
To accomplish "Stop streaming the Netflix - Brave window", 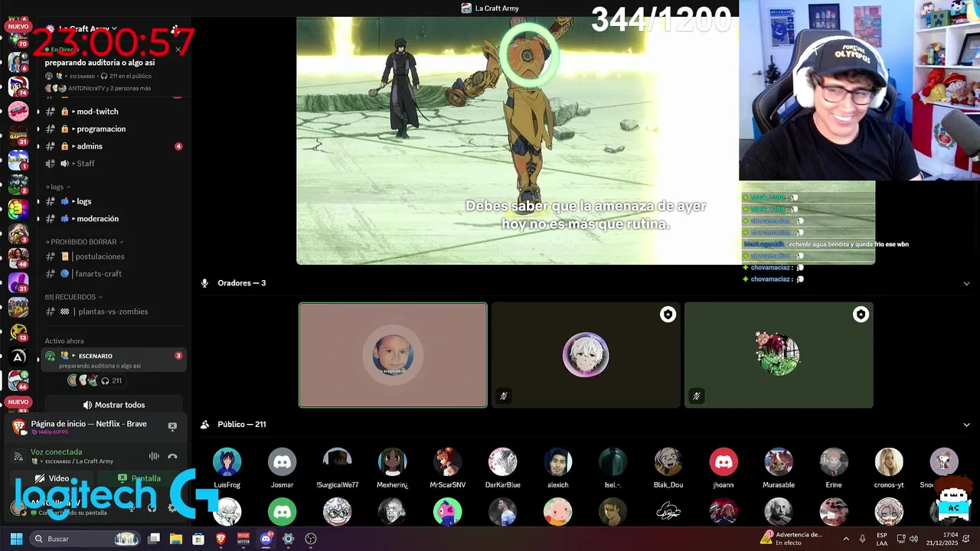I will (x=172, y=426).
